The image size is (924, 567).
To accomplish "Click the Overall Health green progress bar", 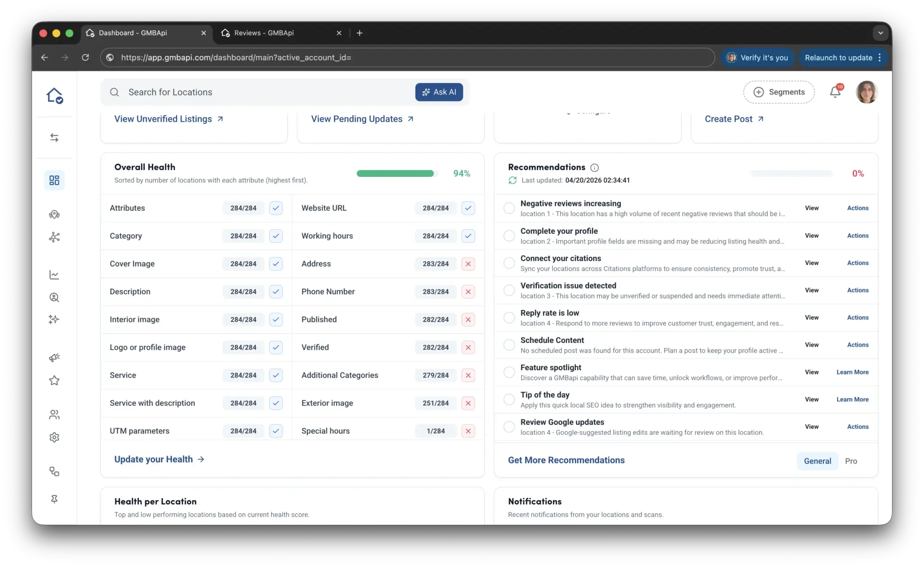I will [395, 174].
